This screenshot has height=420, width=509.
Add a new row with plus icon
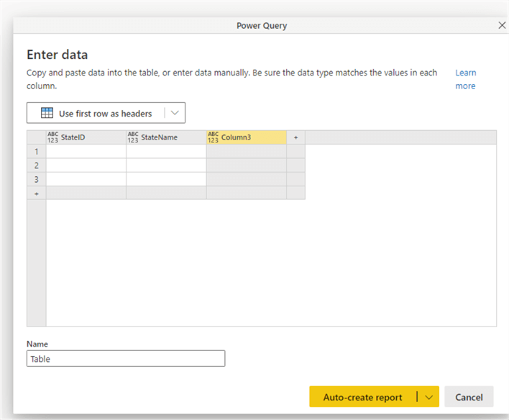[36, 193]
